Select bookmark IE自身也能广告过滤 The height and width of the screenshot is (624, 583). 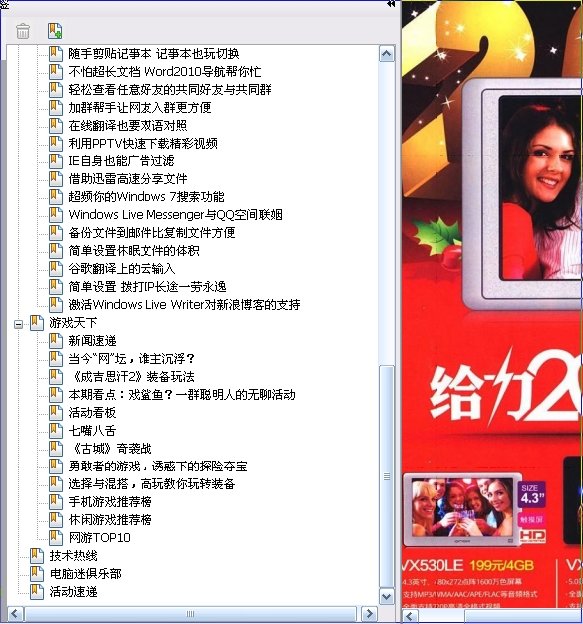click(121, 161)
